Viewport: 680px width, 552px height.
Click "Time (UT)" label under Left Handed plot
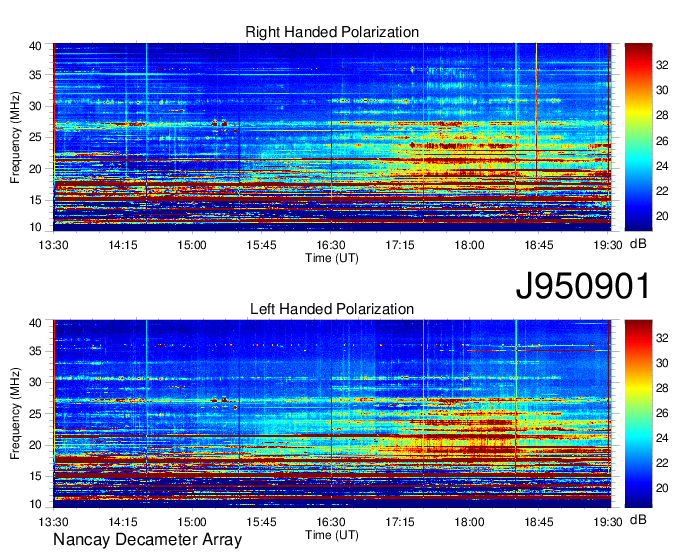point(332,536)
